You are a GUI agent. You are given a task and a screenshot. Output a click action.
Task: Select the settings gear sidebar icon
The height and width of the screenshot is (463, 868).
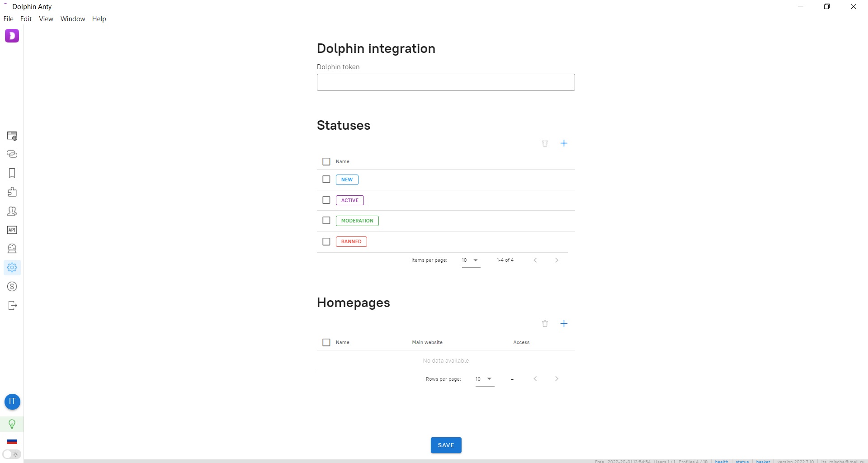(x=12, y=268)
